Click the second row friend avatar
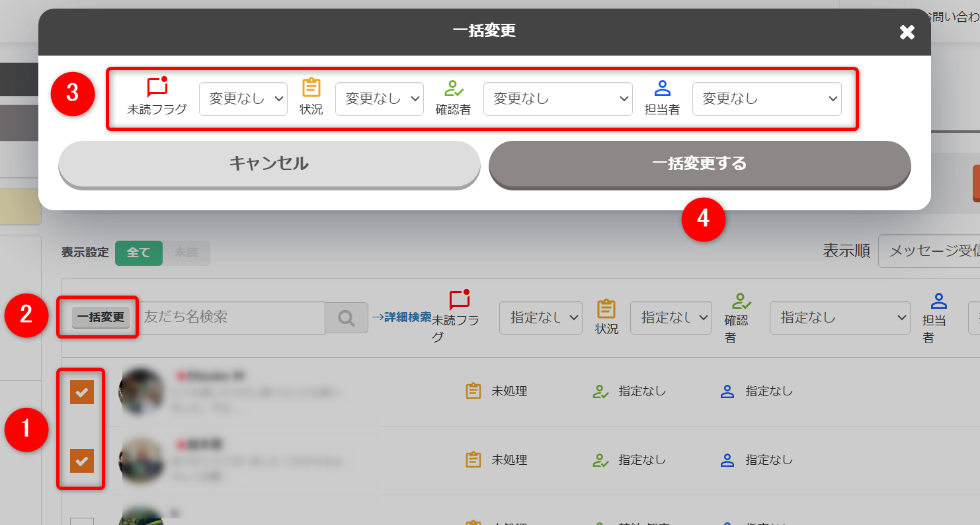 coord(142,461)
